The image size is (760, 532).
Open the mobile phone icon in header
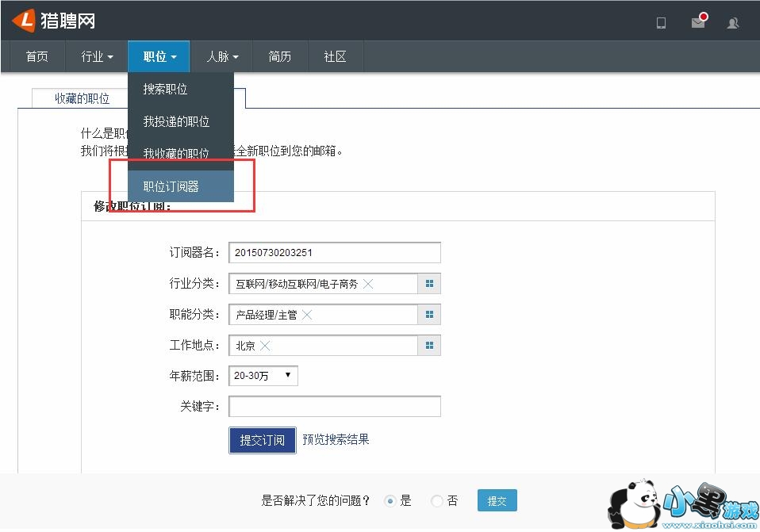point(661,23)
